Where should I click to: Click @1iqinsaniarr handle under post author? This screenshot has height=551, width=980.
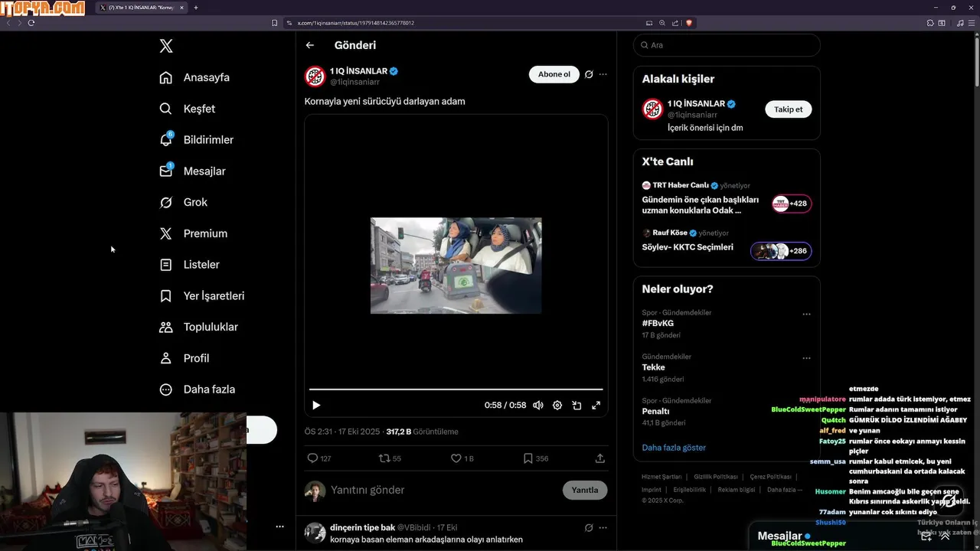354,82
